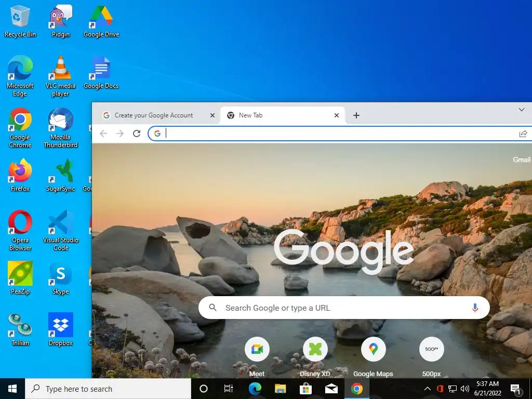Select the VLC media player icon
Screen dimensions: 532x399
(60, 76)
